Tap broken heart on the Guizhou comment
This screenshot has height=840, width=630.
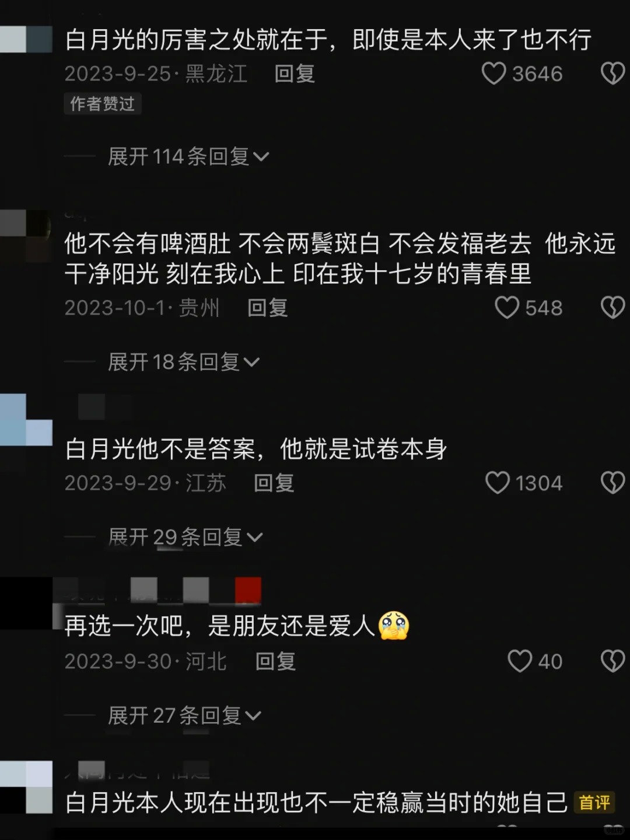point(612,308)
